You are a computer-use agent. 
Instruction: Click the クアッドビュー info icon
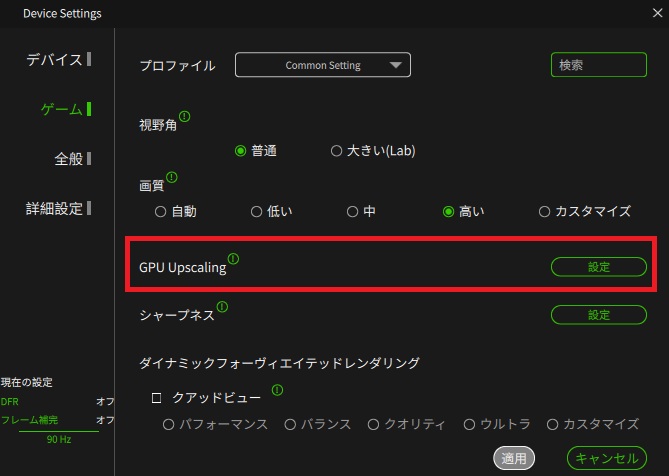tap(276, 390)
